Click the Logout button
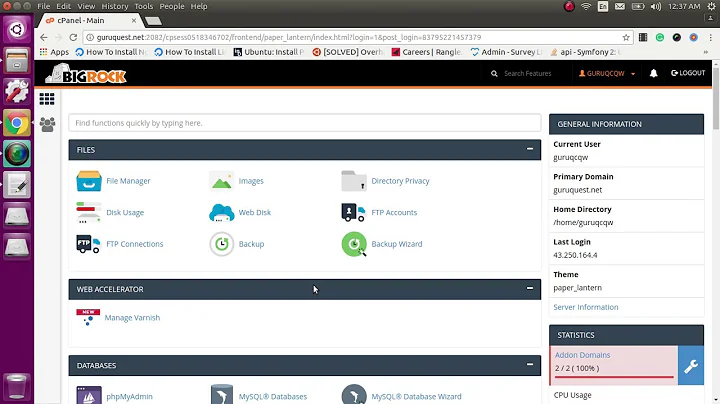 [688, 73]
